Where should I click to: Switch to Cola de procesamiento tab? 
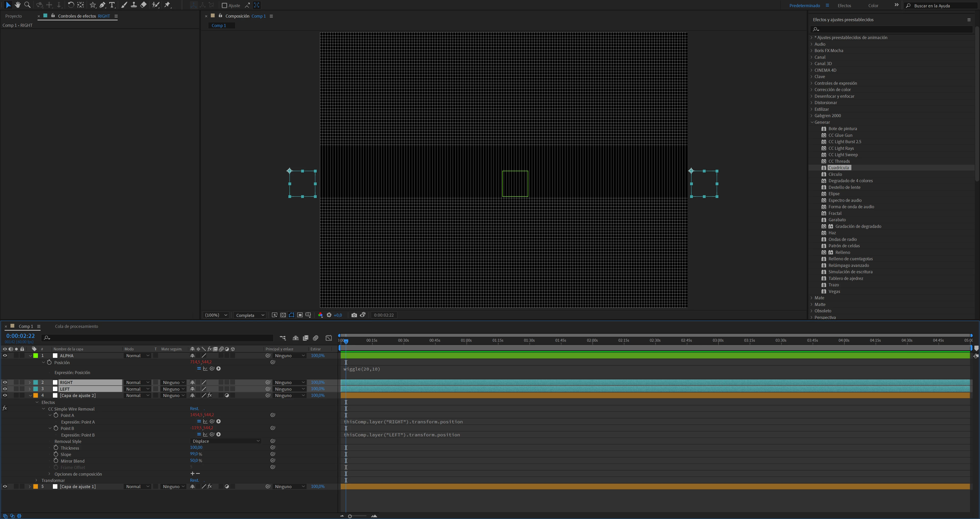click(x=77, y=326)
